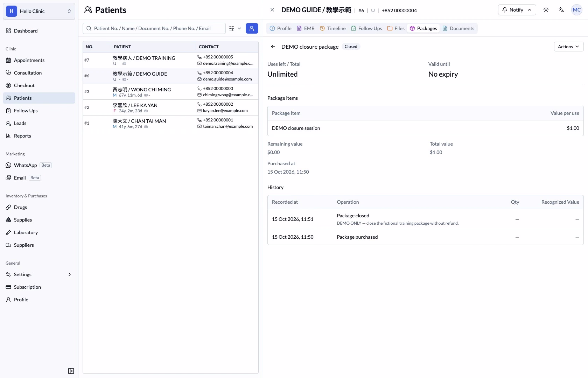Open Appointments in the sidebar

39,60
